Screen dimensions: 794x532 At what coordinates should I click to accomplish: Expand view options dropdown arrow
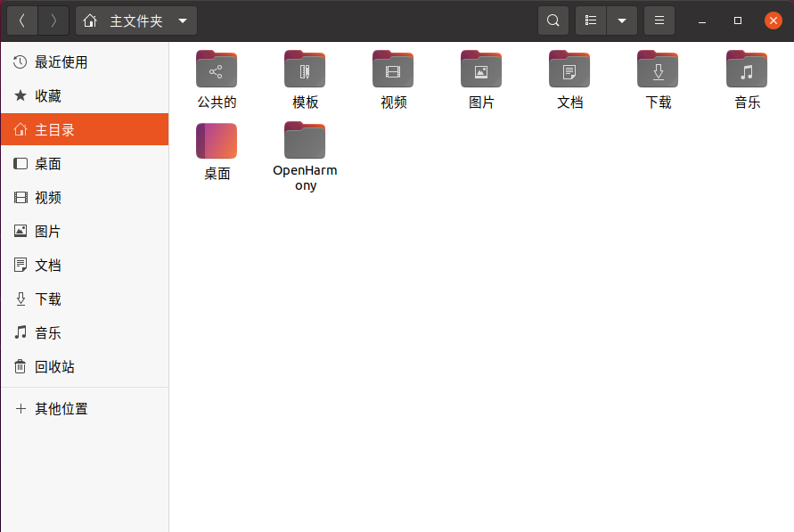(x=622, y=20)
